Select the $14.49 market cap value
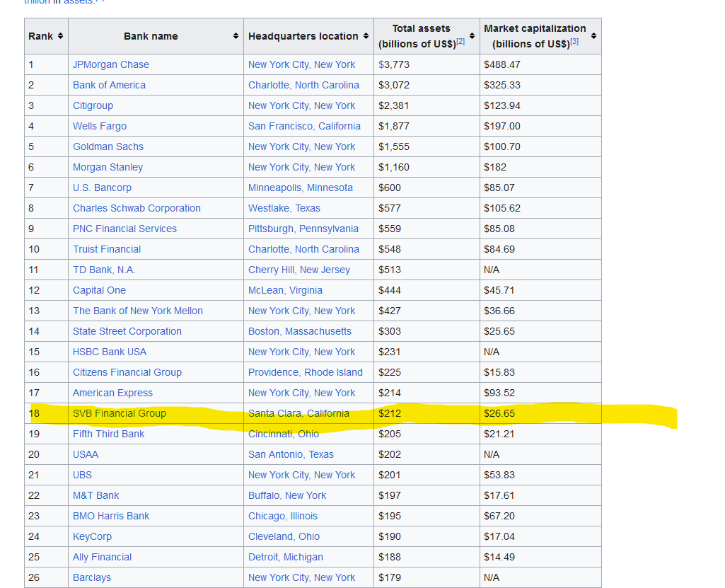This screenshot has height=588, width=725. 499,557
